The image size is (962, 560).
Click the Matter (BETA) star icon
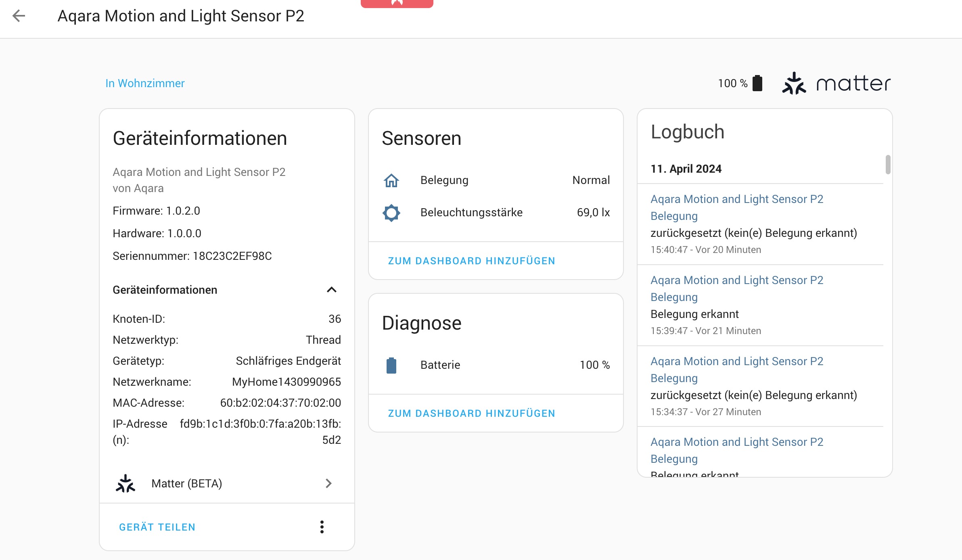(x=125, y=483)
